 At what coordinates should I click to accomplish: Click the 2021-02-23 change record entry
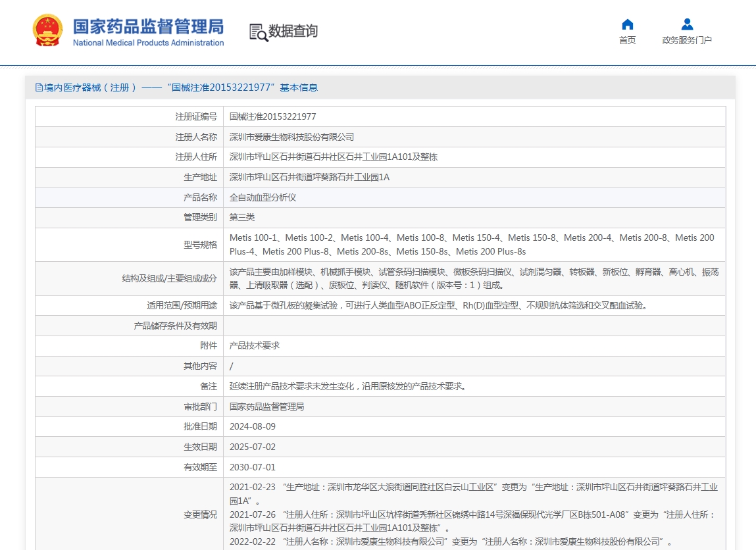coord(474,494)
